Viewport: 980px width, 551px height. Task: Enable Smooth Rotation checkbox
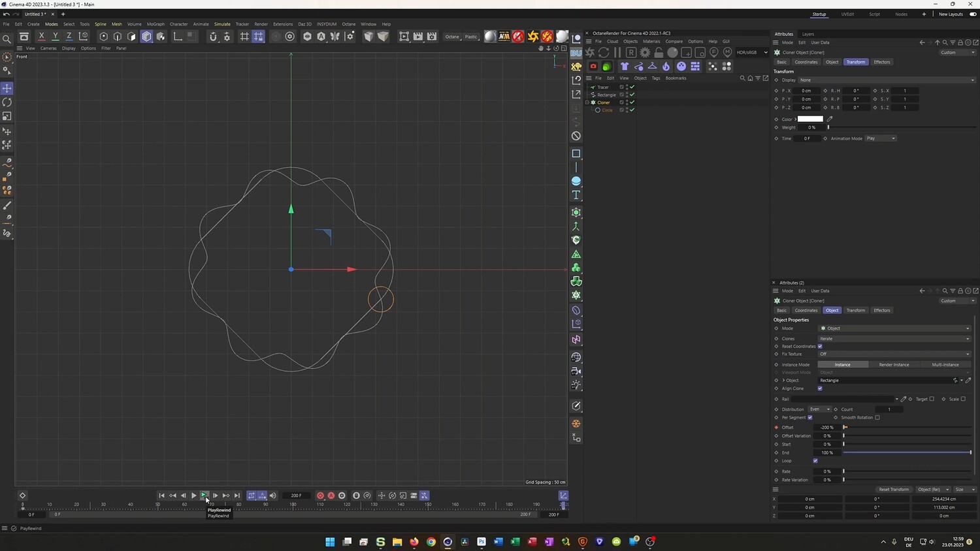click(877, 417)
